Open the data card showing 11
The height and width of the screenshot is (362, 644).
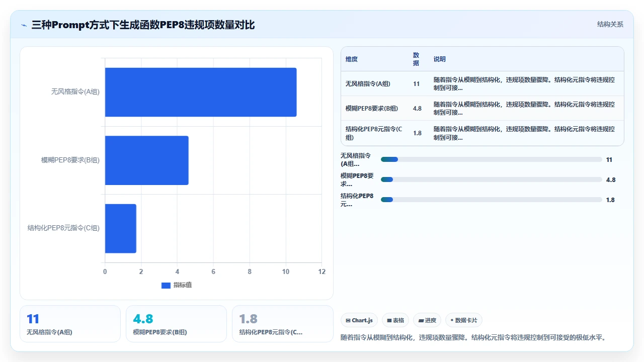point(70,324)
